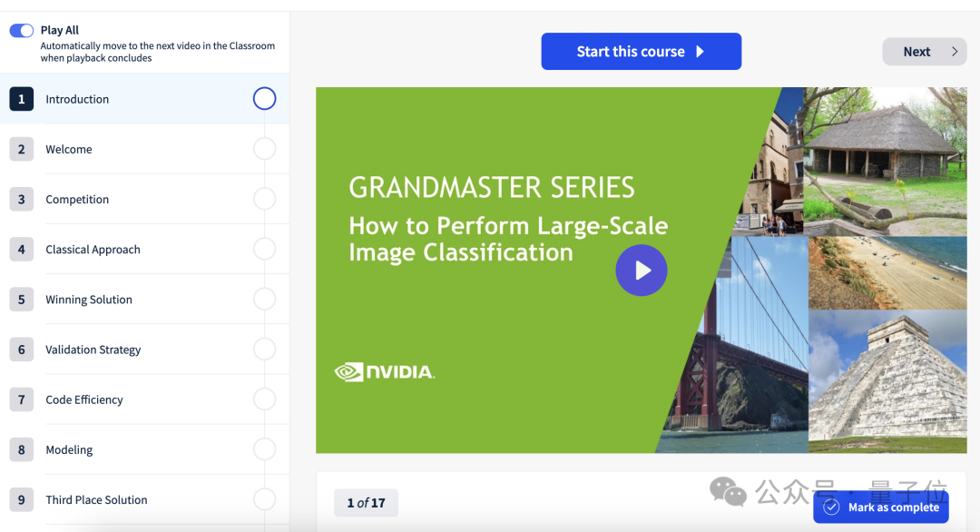Mark Welcome lesson completion circle

coord(264,149)
